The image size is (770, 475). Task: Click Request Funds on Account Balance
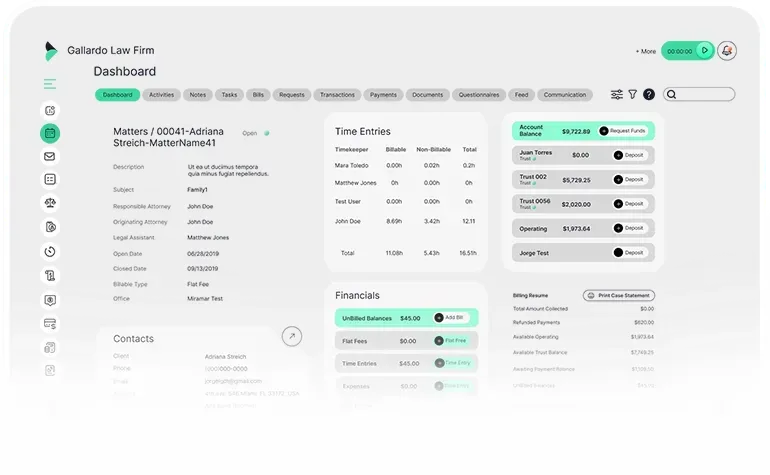623,131
